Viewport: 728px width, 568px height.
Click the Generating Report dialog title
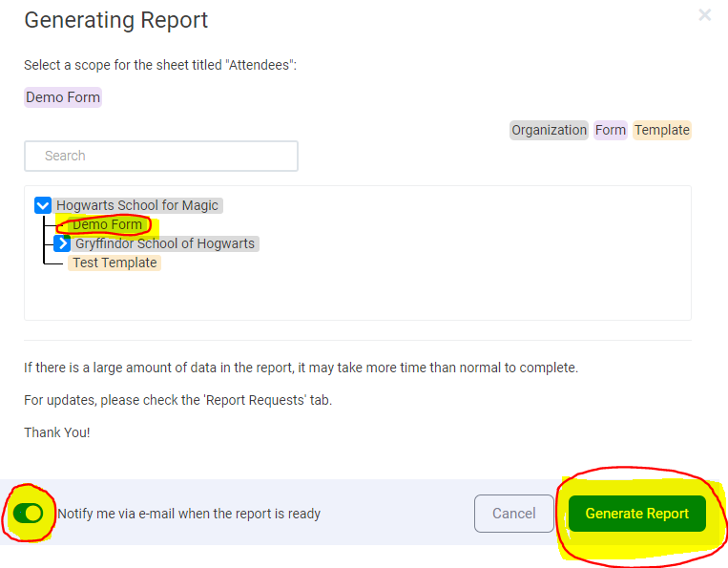coord(115,20)
